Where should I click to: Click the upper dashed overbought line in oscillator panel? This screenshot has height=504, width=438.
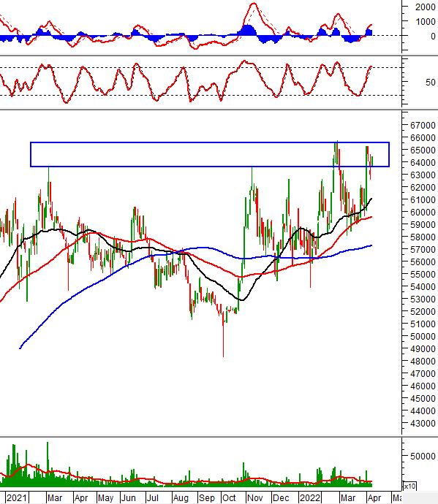(x=200, y=67)
